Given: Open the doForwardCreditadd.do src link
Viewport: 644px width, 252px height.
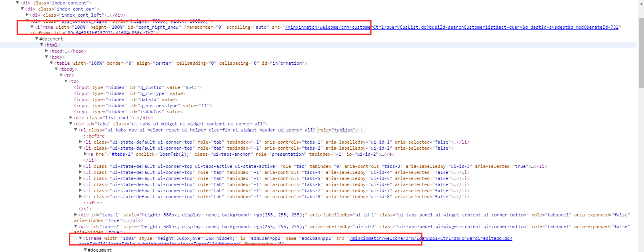Looking at the screenshot, I should (x=431, y=238).
